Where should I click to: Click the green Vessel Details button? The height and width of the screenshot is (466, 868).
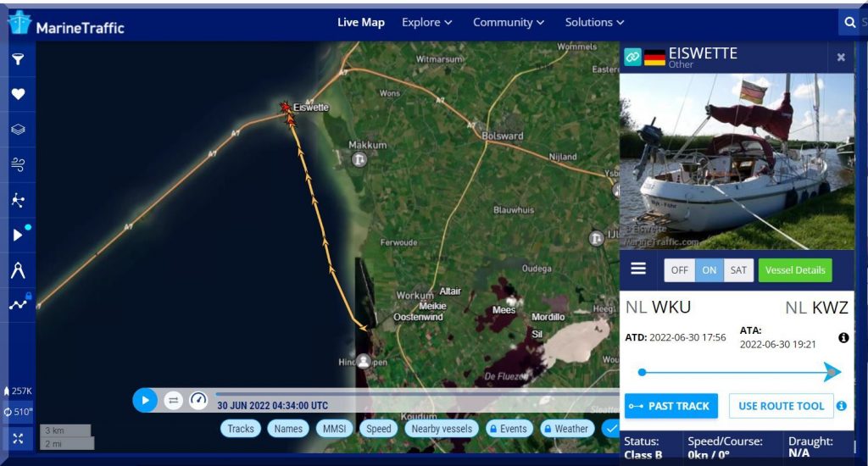(x=795, y=270)
